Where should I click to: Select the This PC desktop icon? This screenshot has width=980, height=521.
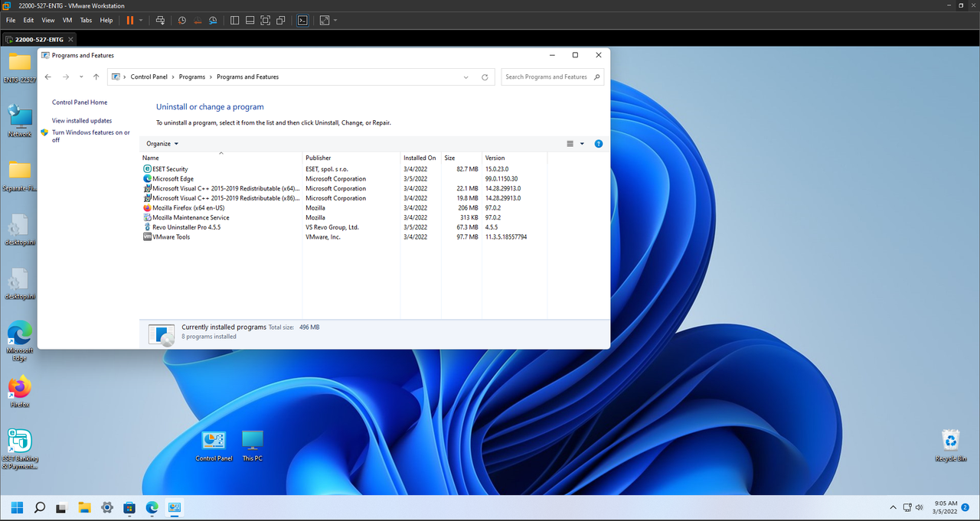click(x=252, y=445)
